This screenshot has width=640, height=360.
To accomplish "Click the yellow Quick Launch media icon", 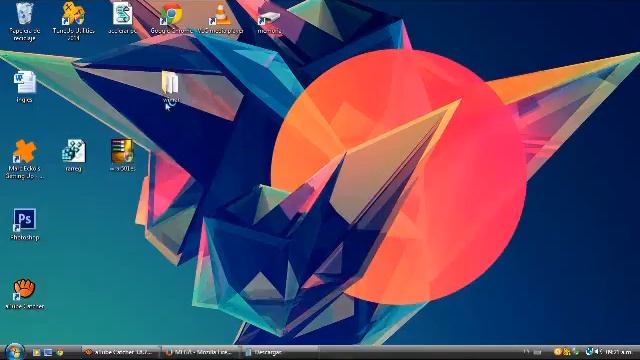I will (x=36, y=352).
